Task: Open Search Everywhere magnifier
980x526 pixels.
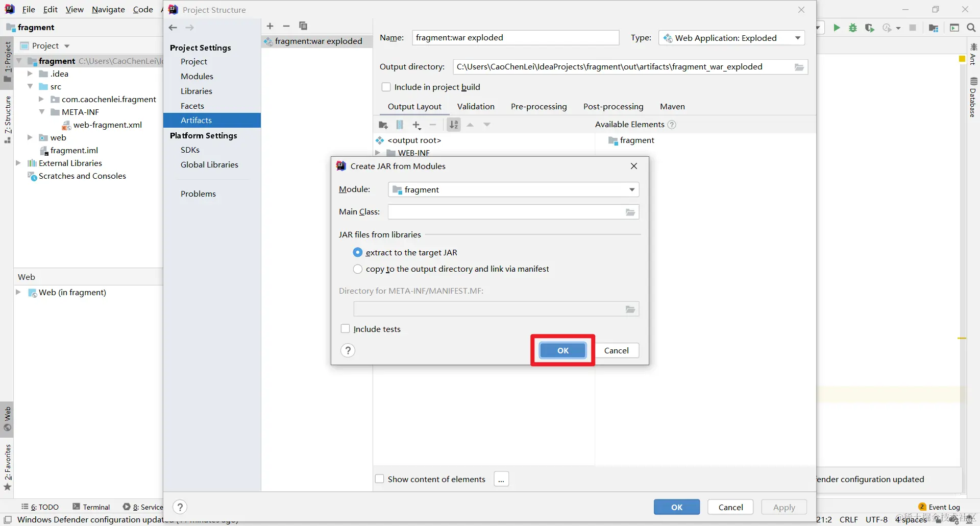Action: [971, 28]
